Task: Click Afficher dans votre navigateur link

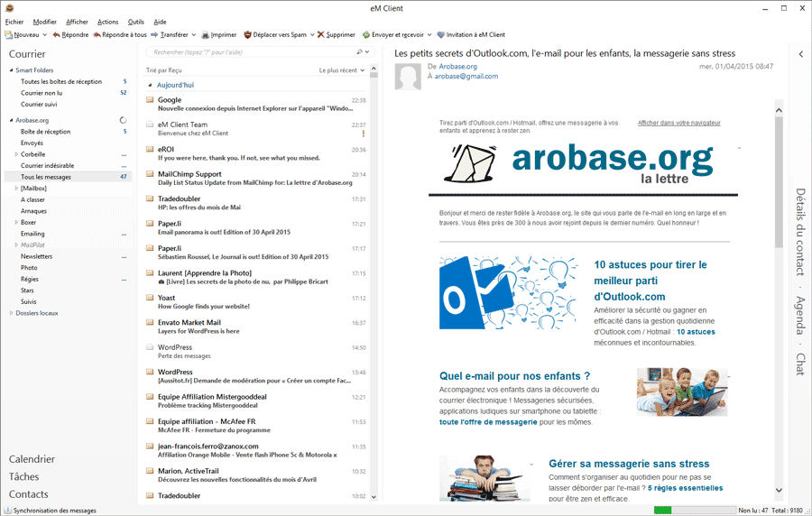Action: click(678, 124)
